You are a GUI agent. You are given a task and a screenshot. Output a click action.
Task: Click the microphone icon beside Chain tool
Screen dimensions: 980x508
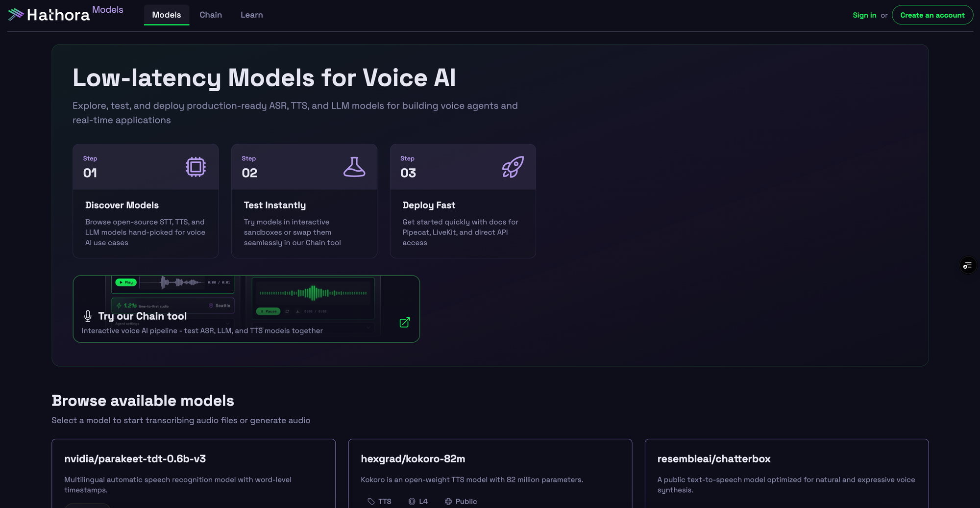coord(88,316)
